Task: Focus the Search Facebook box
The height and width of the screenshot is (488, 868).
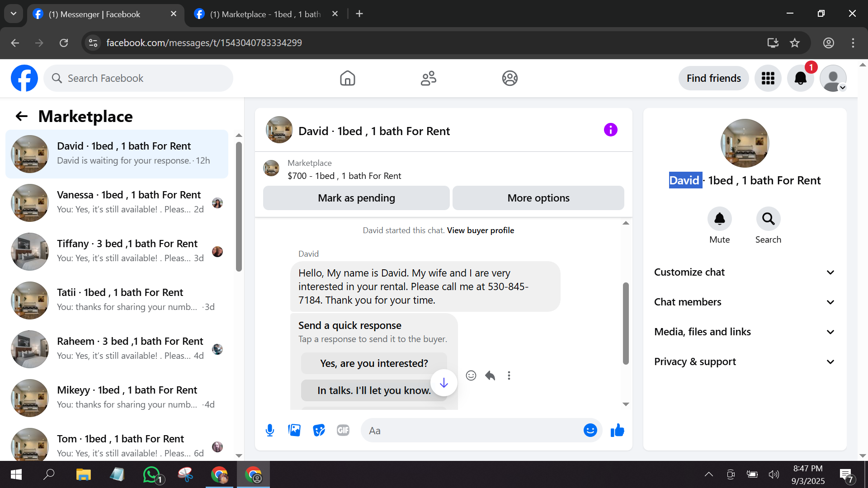Action: (x=138, y=78)
